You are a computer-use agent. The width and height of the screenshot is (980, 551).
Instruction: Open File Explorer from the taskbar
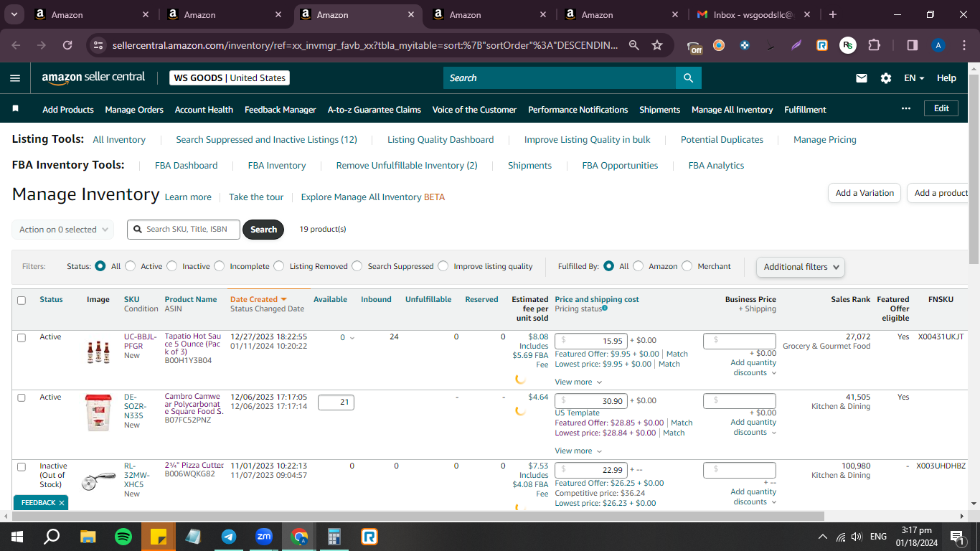[x=88, y=536]
